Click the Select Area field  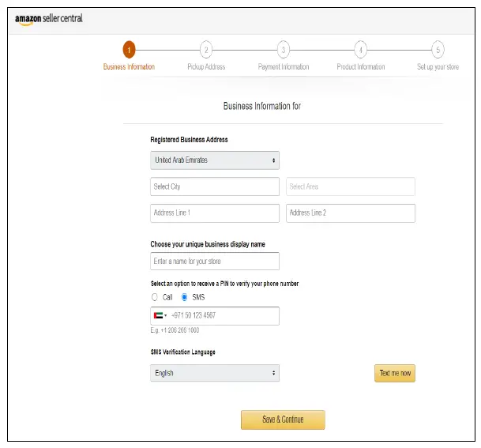tap(351, 186)
